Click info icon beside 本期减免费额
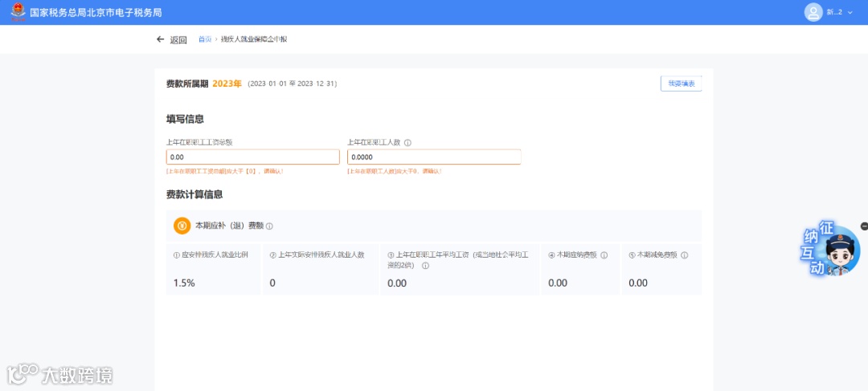This screenshot has width=868, height=391. coord(684,255)
